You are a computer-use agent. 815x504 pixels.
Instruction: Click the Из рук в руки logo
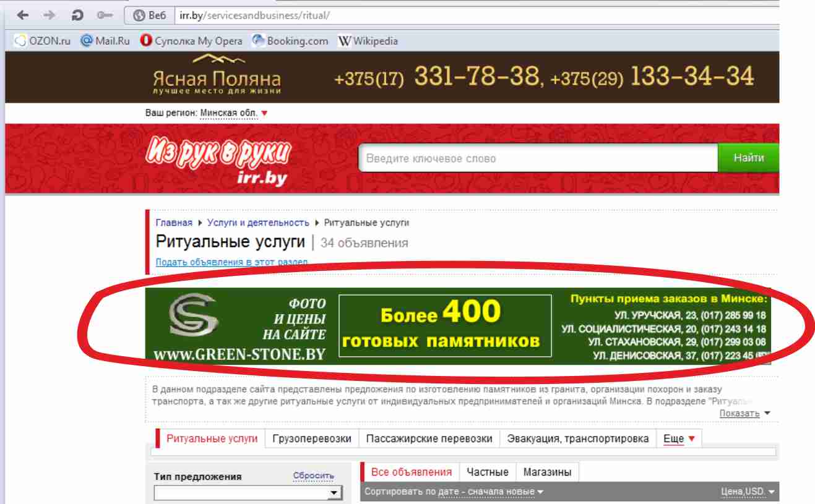(x=218, y=159)
